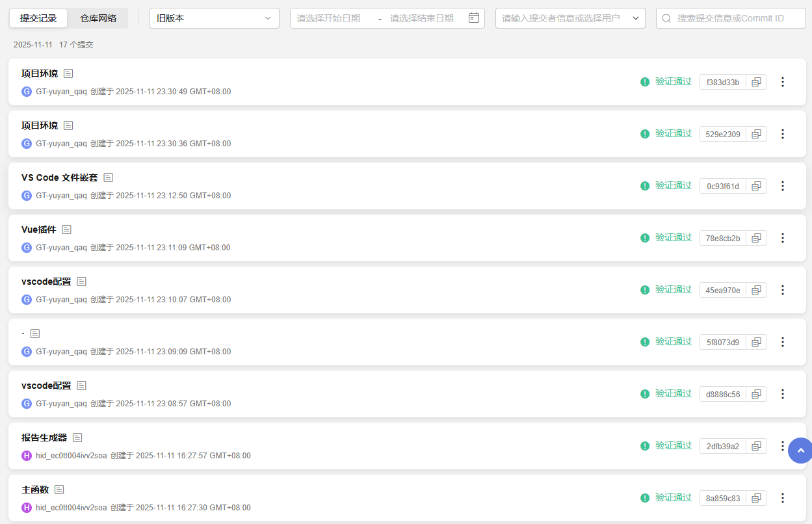Open the committer selection dropdown
The width and height of the screenshot is (812, 524).
click(570, 18)
